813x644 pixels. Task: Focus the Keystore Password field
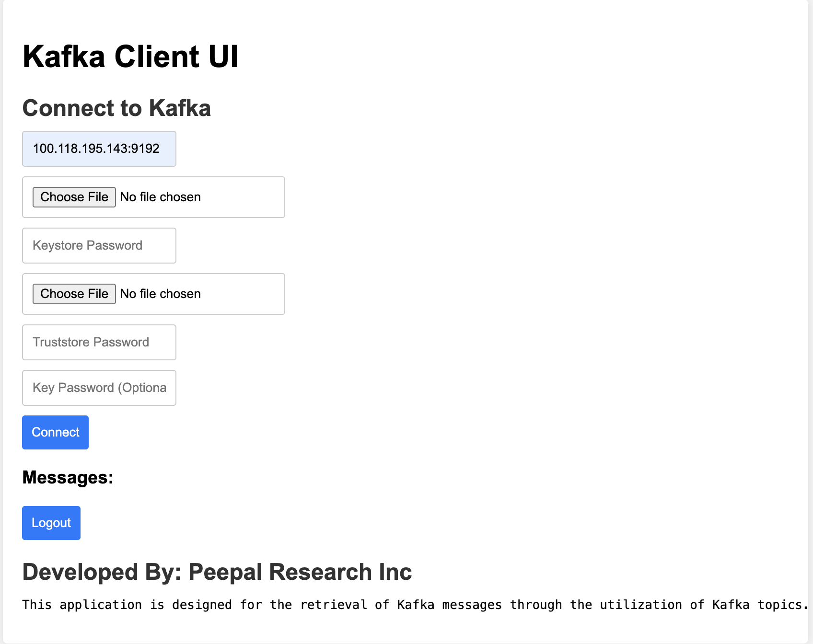coord(99,245)
